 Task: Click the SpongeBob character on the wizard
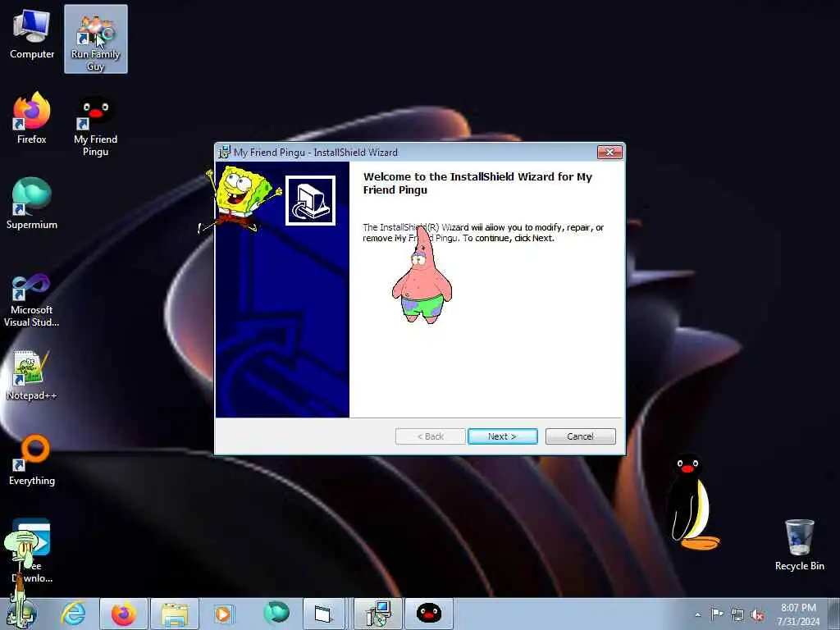240,199
